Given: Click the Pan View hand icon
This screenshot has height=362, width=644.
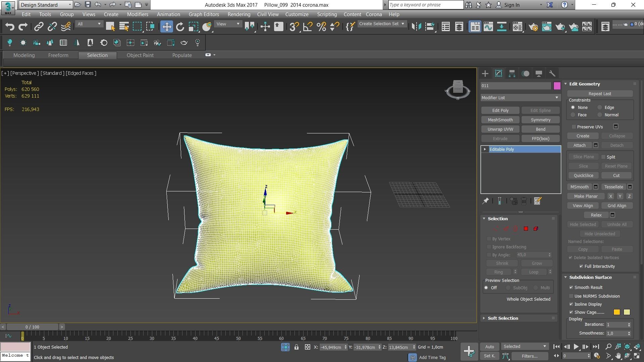Looking at the screenshot, I should point(618,356).
